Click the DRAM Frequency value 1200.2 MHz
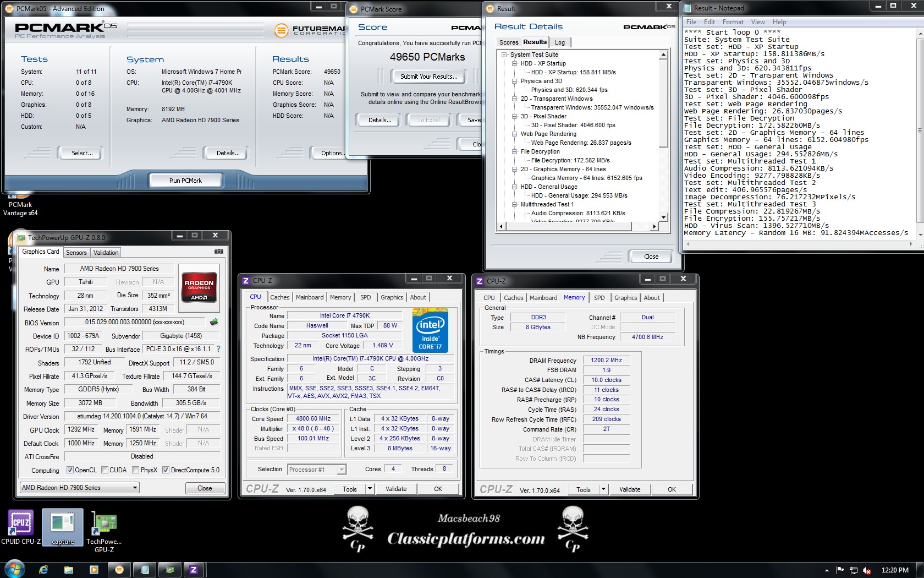The width and height of the screenshot is (924, 578). [x=606, y=360]
